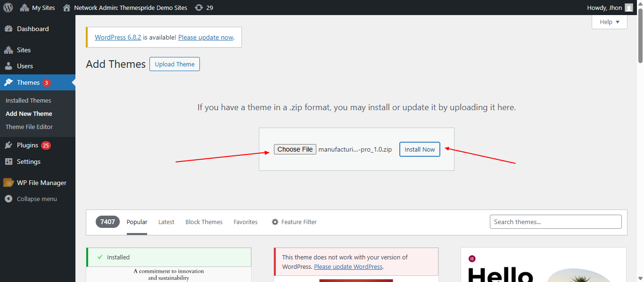Click the WP File Manager folder icon
The image size is (644, 282).
point(8,183)
